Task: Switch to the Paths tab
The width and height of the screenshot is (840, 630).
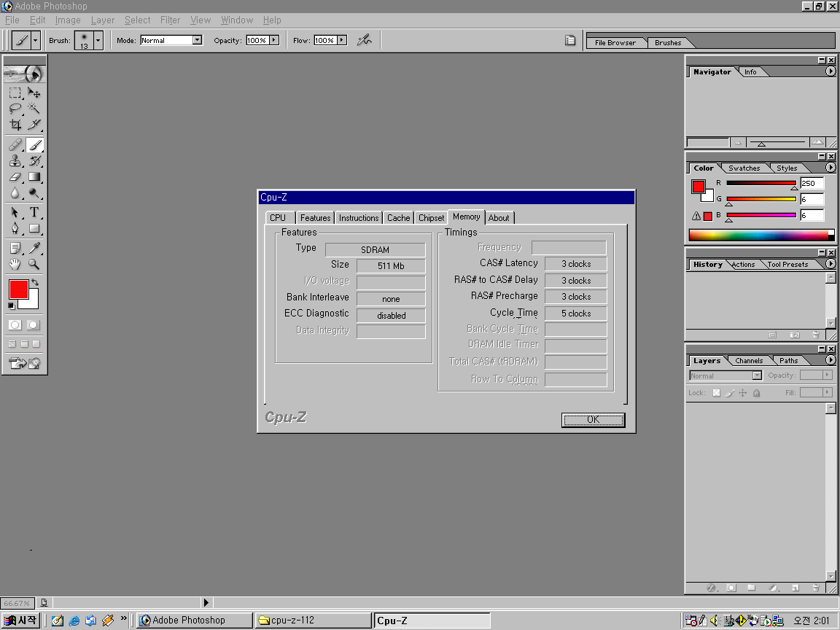Action: point(788,360)
